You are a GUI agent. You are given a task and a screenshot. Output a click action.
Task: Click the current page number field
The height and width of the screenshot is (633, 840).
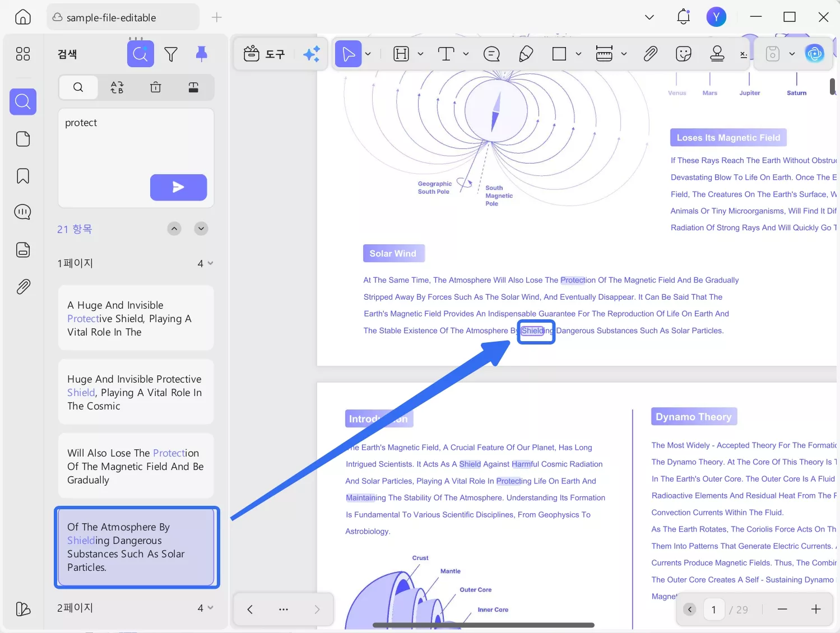point(713,609)
